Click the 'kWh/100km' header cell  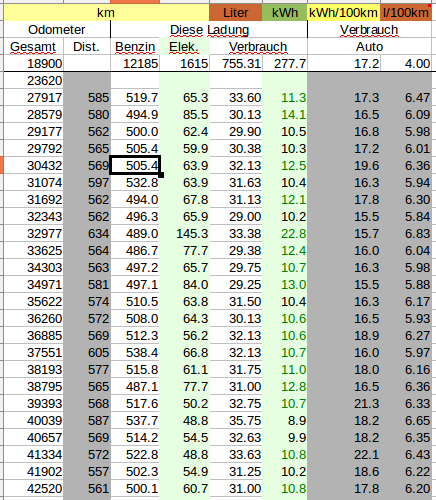[343, 13]
